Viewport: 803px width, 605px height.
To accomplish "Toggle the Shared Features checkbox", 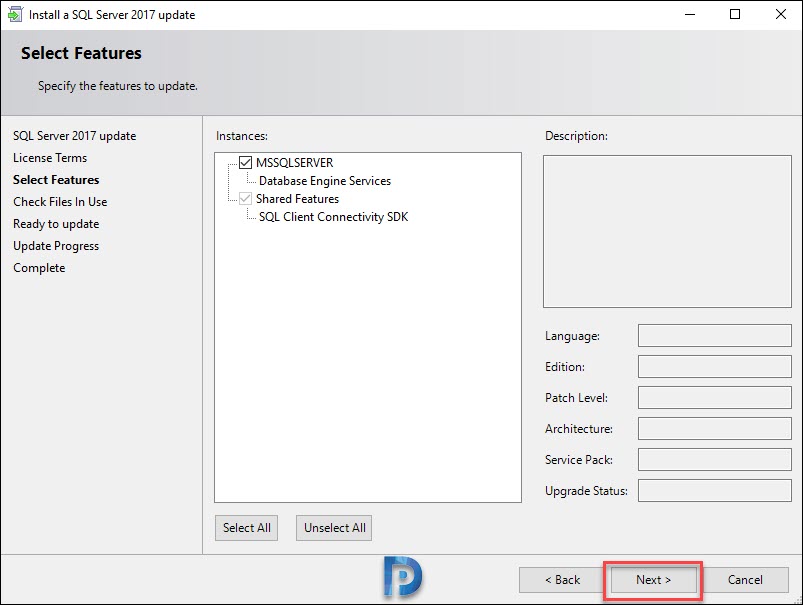I will pos(246,199).
